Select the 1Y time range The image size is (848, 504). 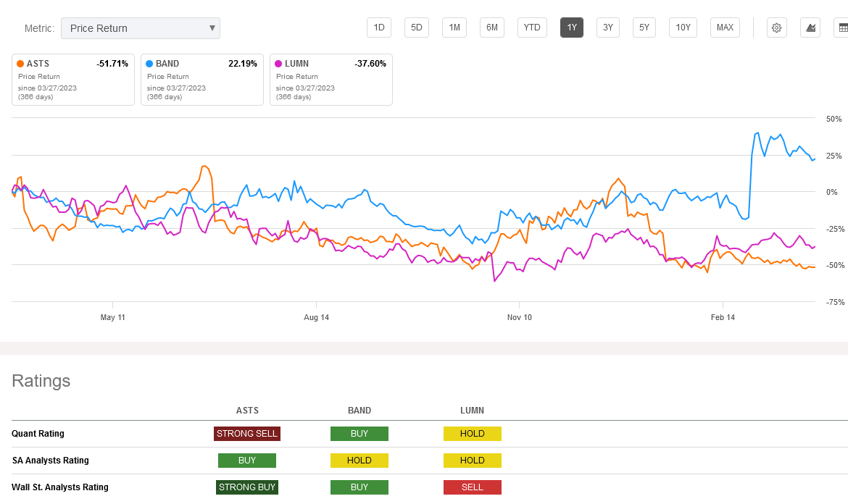click(x=572, y=28)
